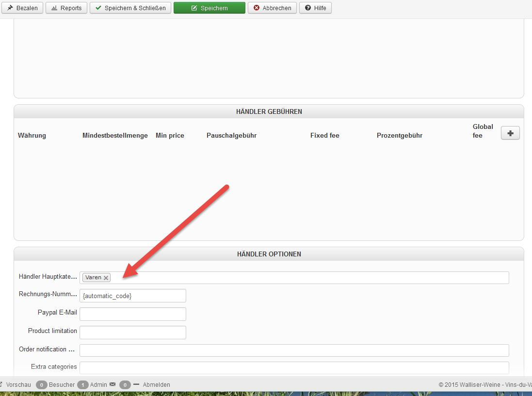Click Vorschau preview link in footer

[x=18, y=385]
